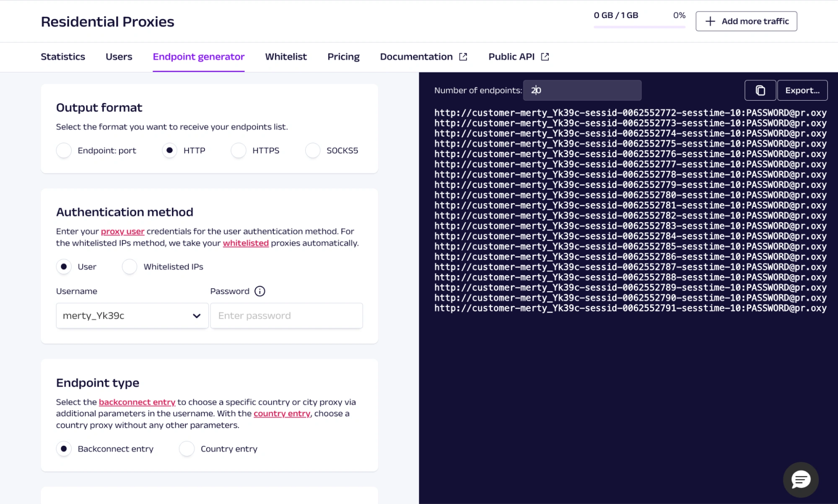Go to the Pricing tab
This screenshot has height=504, width=838.
[x=343, y=57]
